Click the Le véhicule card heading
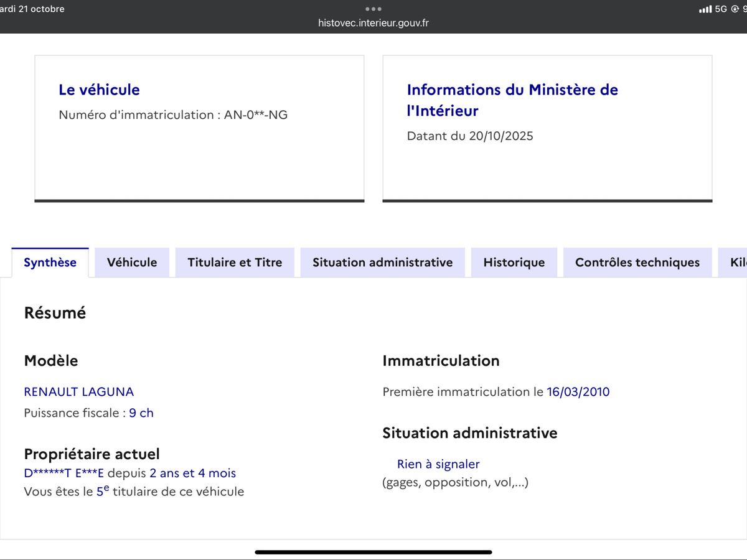 point(99,90)
